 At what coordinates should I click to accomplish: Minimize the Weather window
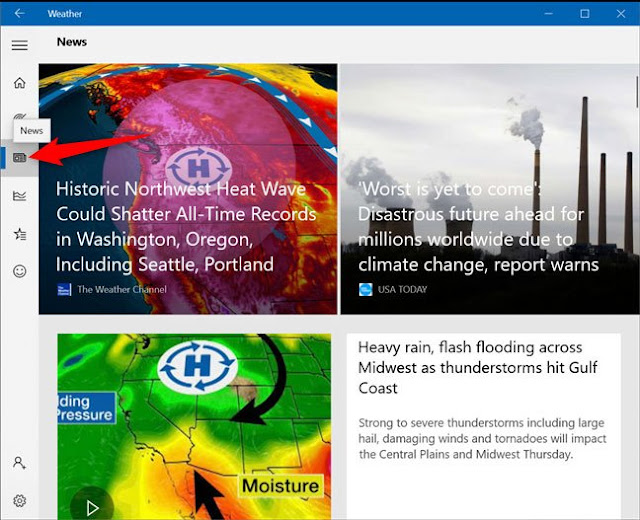point(549,13)
